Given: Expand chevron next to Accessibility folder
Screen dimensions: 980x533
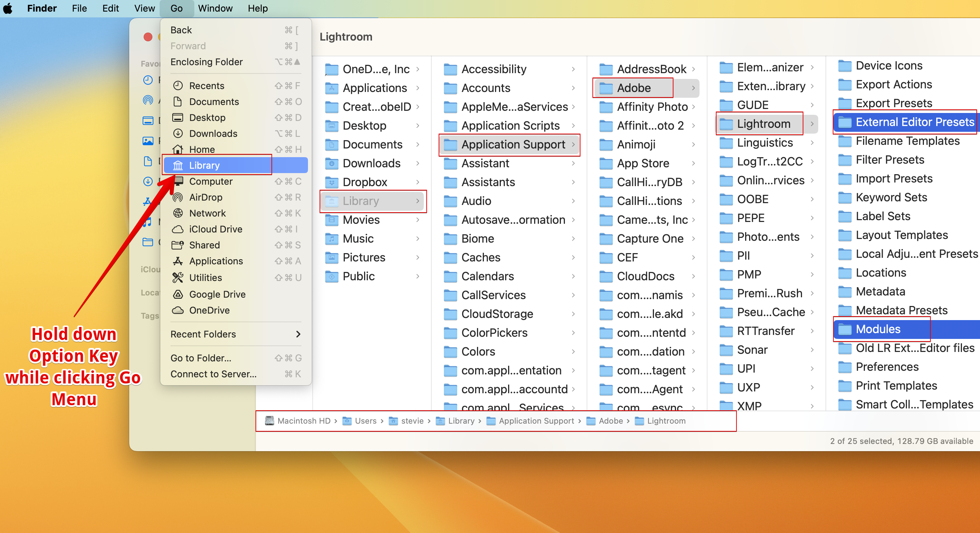Looking at the screenshot, I should [573, 69].
